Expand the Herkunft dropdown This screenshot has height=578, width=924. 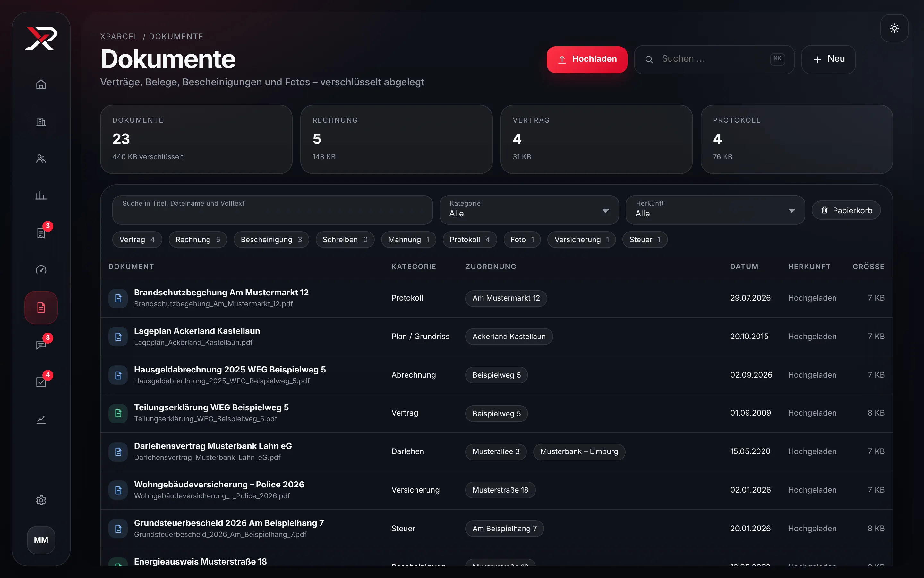pyautogui.click(x=715, y=210)
